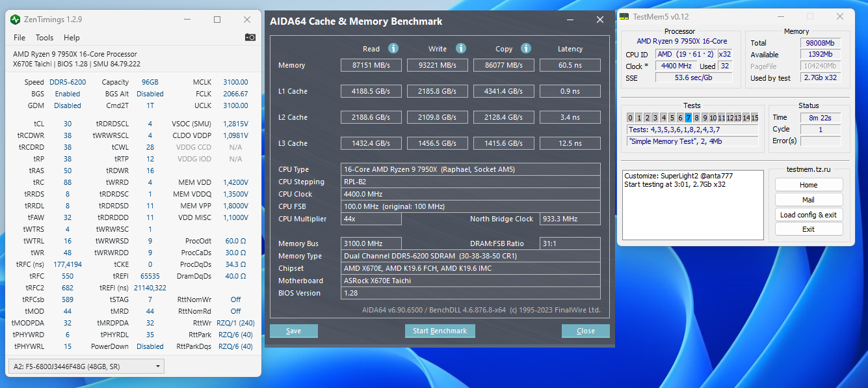Click Start Benchmark button

click(x=440, y=331)
